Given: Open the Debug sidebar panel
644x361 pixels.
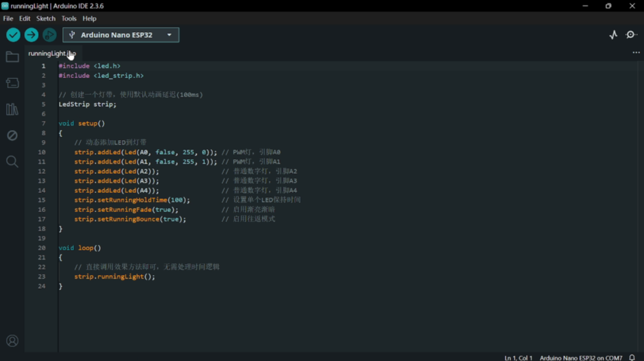Looking at the screenshot, I should coord(12,135).
